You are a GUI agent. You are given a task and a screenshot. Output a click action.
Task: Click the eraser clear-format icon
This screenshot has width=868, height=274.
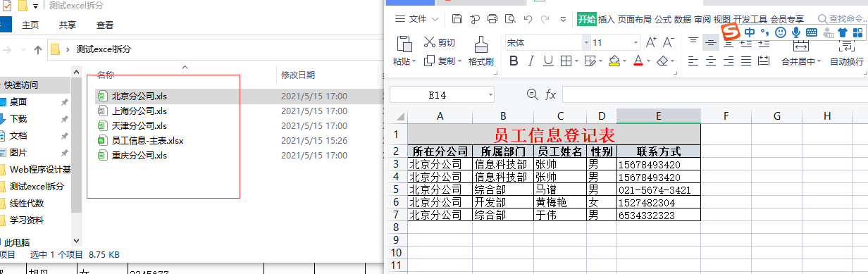pos(662,61)
